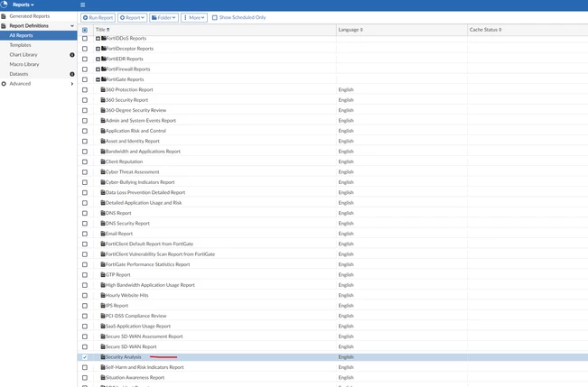Select the High Bandwidth Application Usage Report title
This screenshot has width=588, height=387.
(150, 285)
